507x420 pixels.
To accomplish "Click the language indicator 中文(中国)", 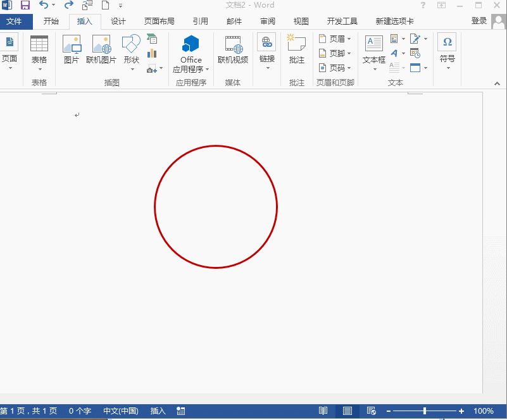I will [121, 411].
